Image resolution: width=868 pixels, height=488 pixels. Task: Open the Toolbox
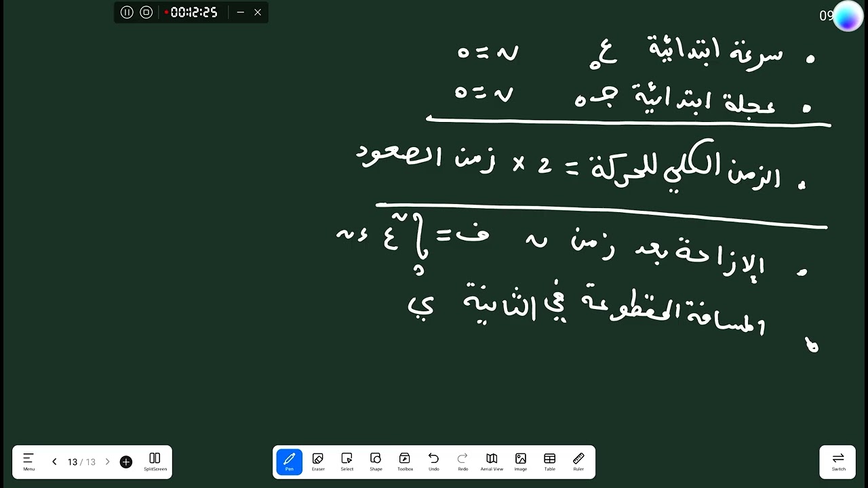405,462
